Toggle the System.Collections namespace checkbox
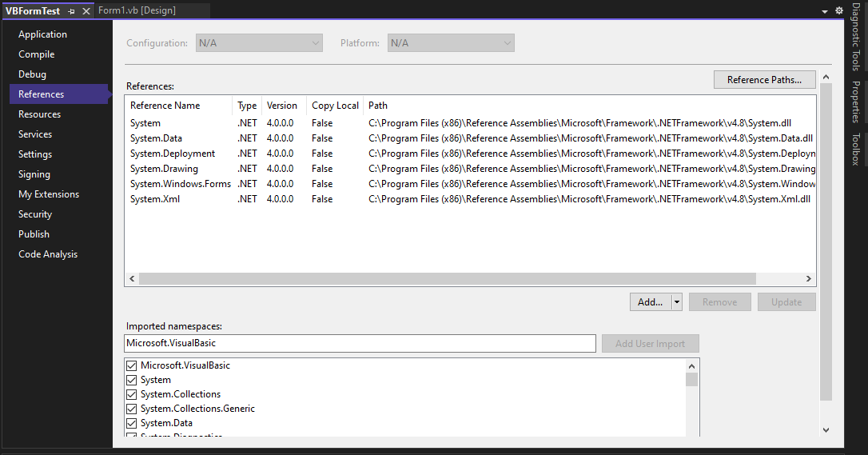Image resolution: width=868 pixels, height=455 pixels. [131, 394]
